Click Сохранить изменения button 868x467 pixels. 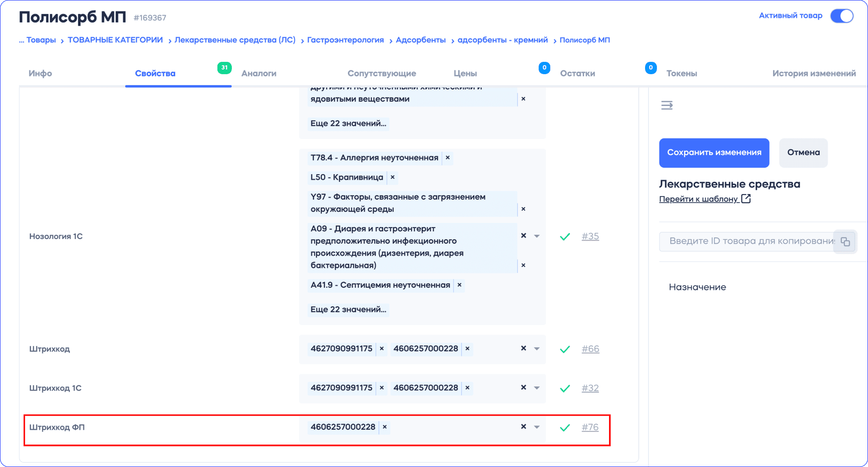(714, 153)
